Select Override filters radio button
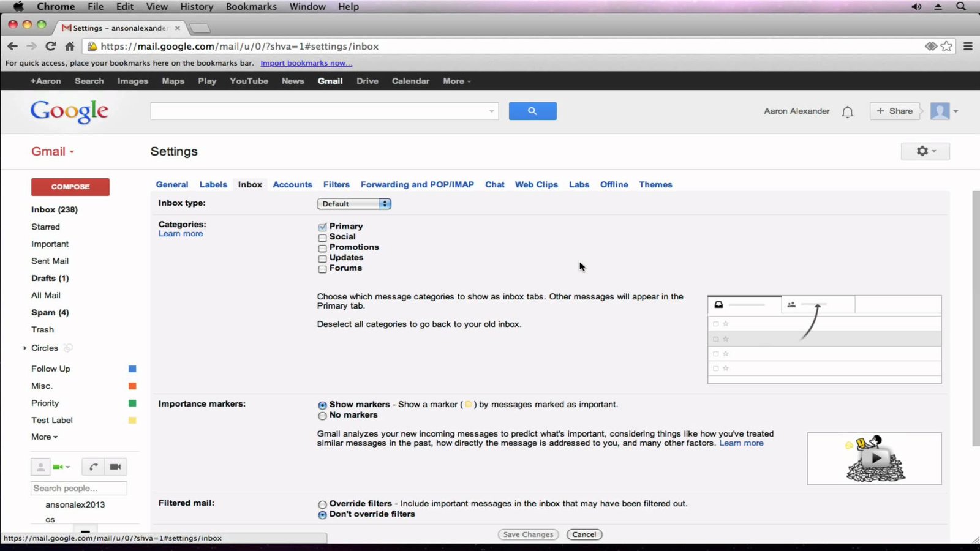Screen dimensions: 980x551 click(322, 504)
